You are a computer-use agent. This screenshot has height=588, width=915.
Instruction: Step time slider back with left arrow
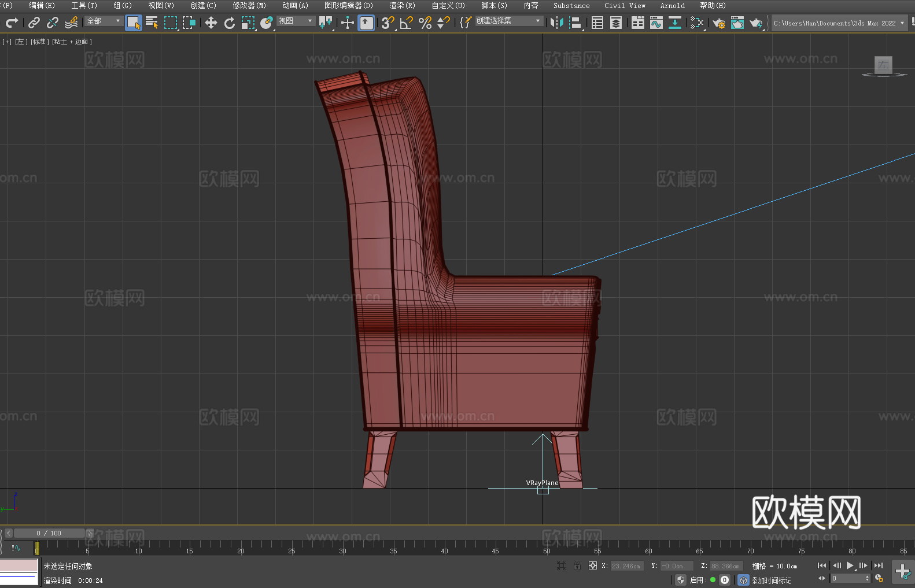pyautogui.click(x=8, y=533)
